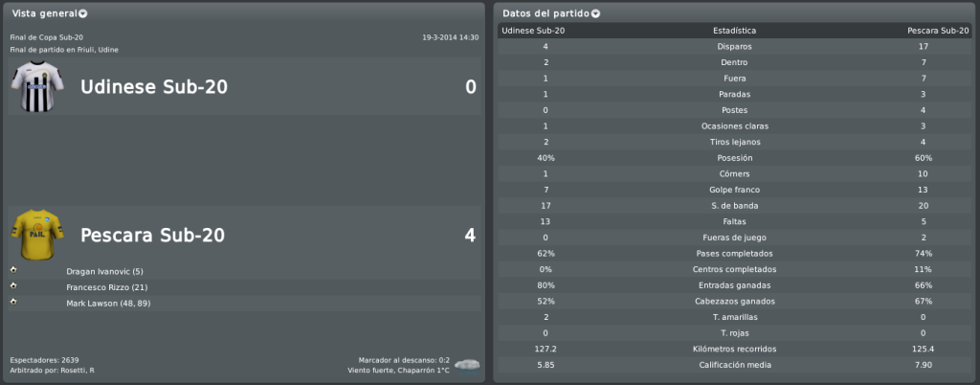
Task: Click goal ball icon beside Mark Lawson
Action: pos(13,303)
